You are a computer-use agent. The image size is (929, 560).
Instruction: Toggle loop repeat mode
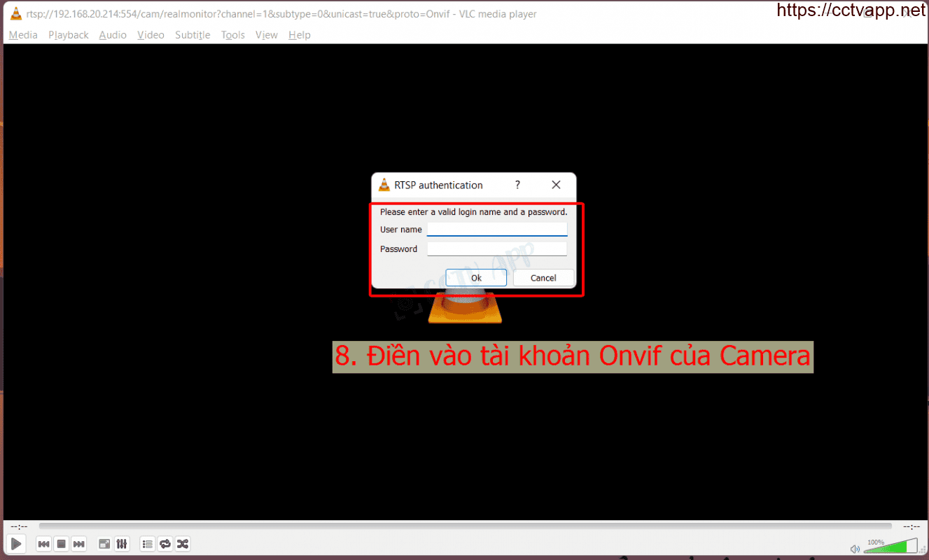click(165, 544)
